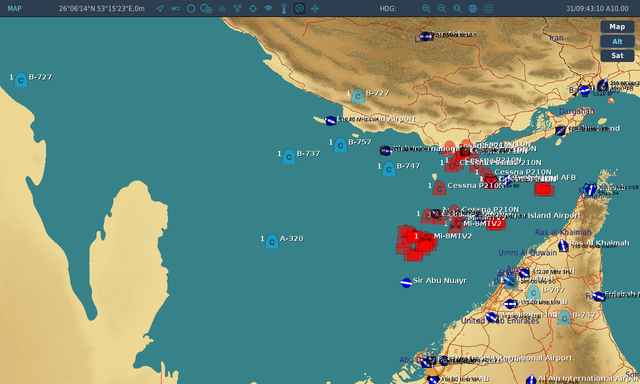Click the zoom in magnifier
Screen dimensions: 640x384
(426, 9)
